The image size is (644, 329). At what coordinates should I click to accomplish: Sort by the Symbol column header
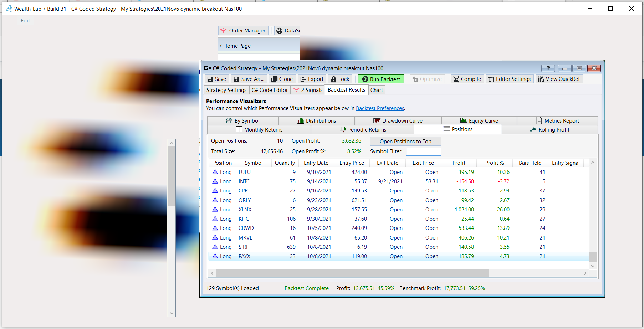click(254, 163)
